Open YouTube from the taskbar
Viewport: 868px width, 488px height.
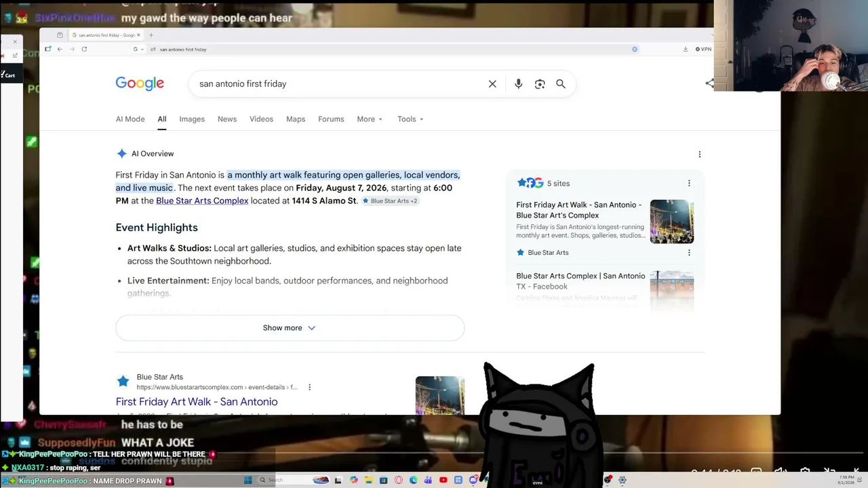443,480
